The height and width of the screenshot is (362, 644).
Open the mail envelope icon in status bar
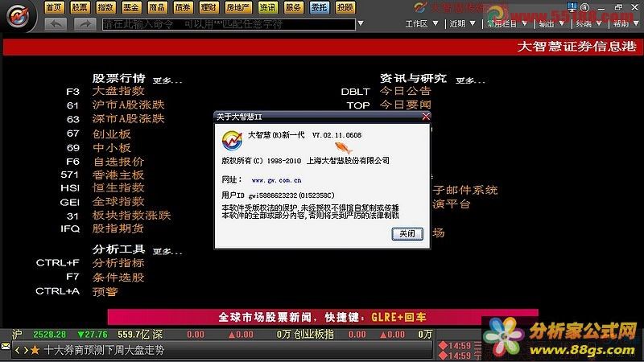6,347
